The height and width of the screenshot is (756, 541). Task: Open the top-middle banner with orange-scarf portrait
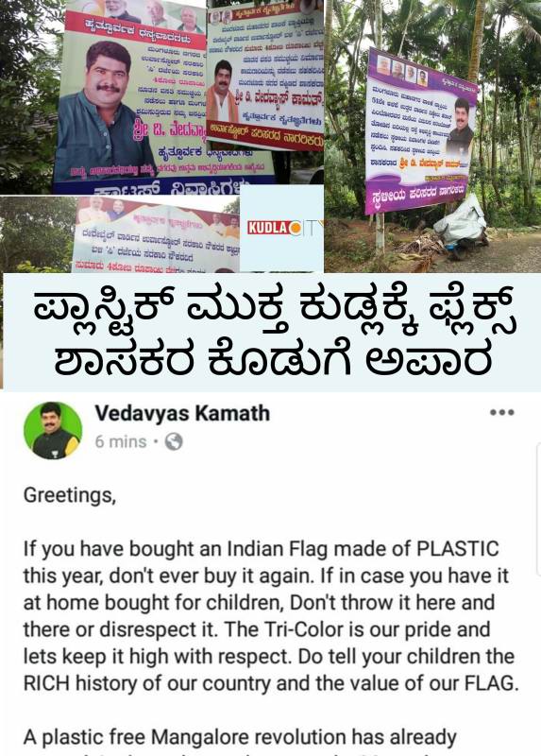(265, 75)
